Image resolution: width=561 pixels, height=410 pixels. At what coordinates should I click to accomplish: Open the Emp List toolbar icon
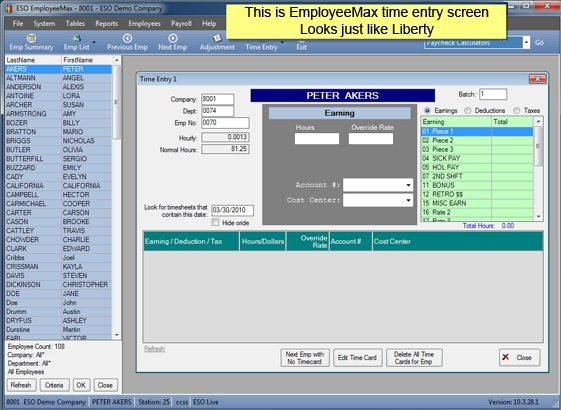(x=77, y=42)
